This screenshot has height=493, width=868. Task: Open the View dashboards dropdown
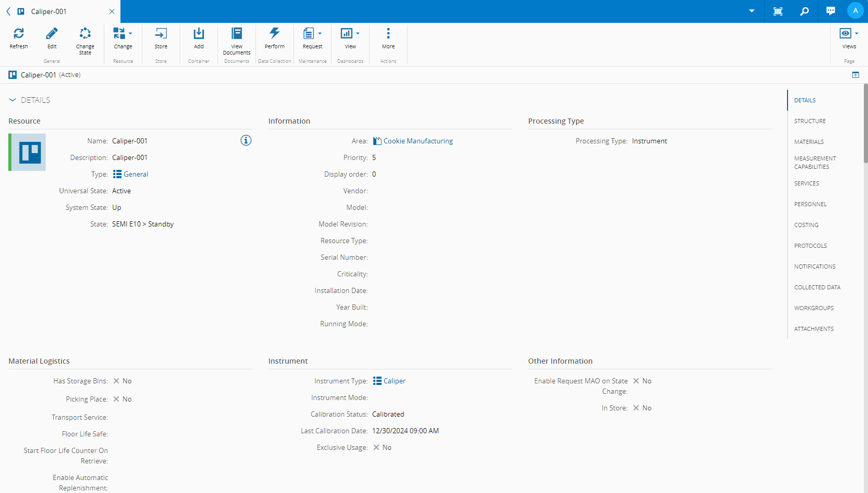pos(358,34)
